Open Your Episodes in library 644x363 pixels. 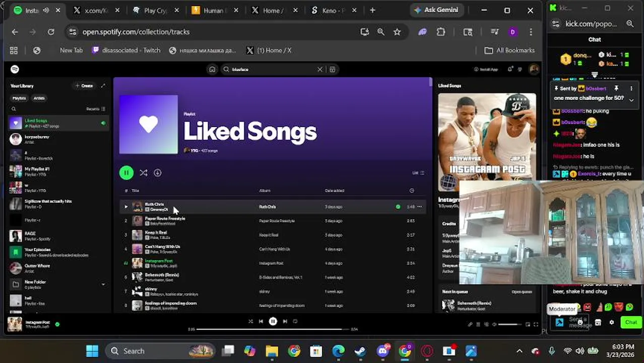58,252
